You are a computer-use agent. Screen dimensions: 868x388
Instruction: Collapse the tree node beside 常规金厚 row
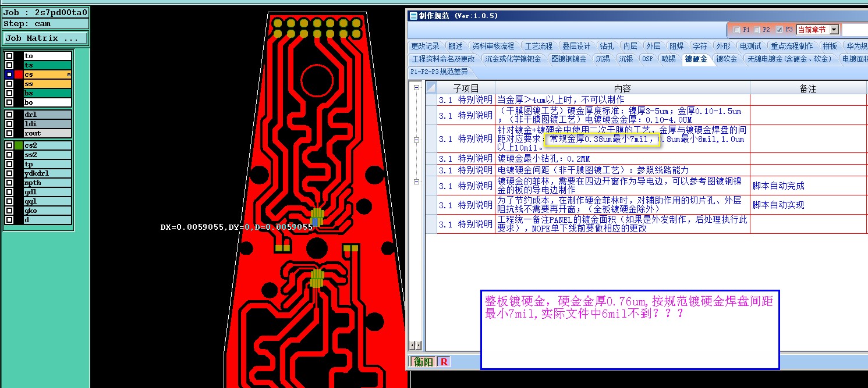point(416,140)
